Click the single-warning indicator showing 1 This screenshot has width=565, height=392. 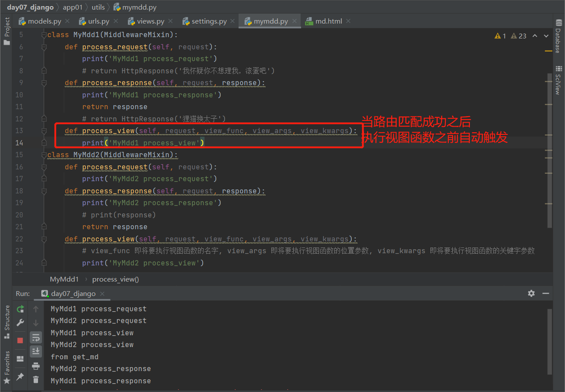(500, 36)
